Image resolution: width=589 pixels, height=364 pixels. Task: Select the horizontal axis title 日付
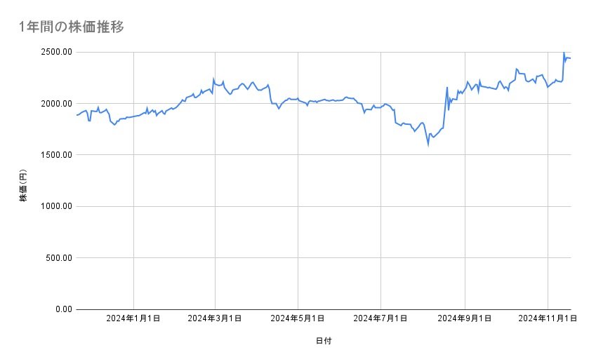(324, 341)
